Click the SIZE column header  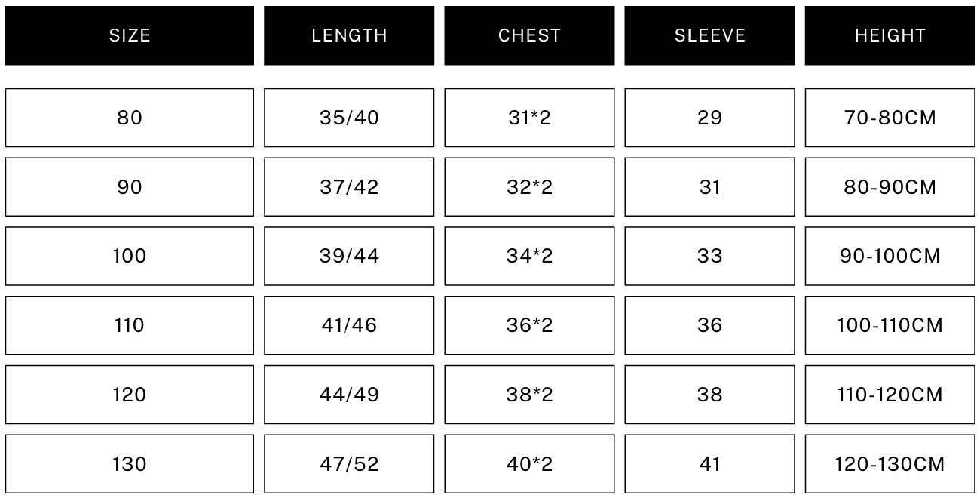pos(130,35)
